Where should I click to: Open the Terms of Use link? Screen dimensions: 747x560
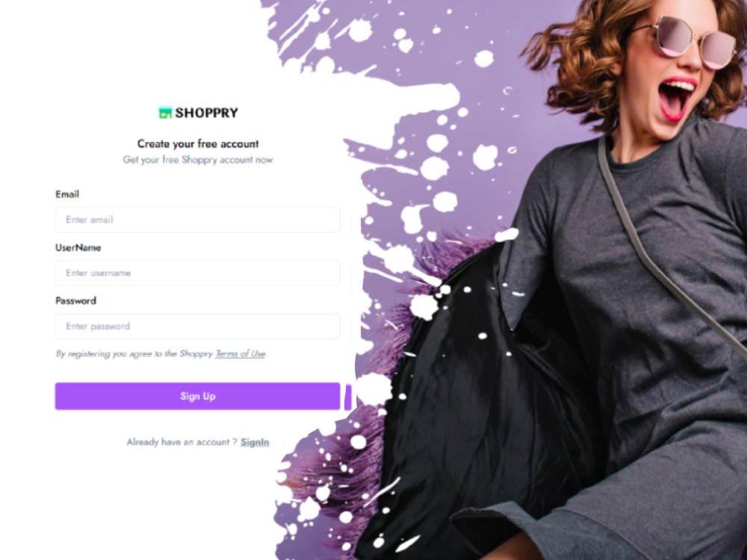(x=241, y=354)
